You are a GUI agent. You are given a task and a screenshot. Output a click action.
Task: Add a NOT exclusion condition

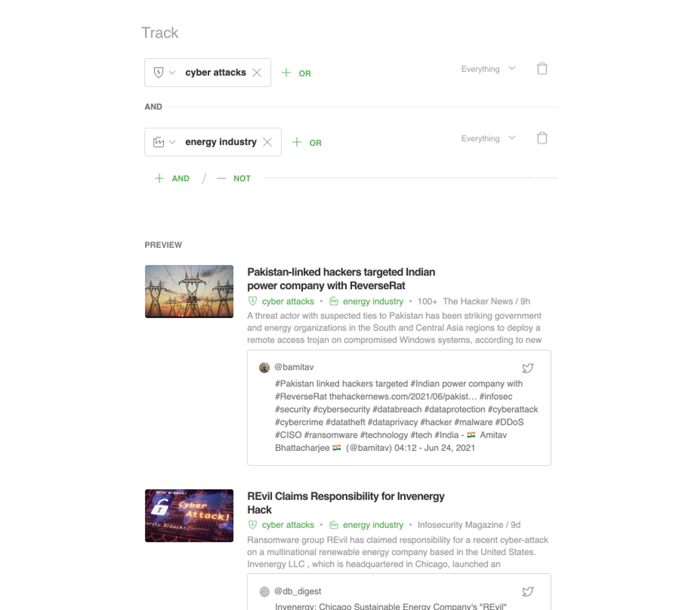(x=234, y=178)
